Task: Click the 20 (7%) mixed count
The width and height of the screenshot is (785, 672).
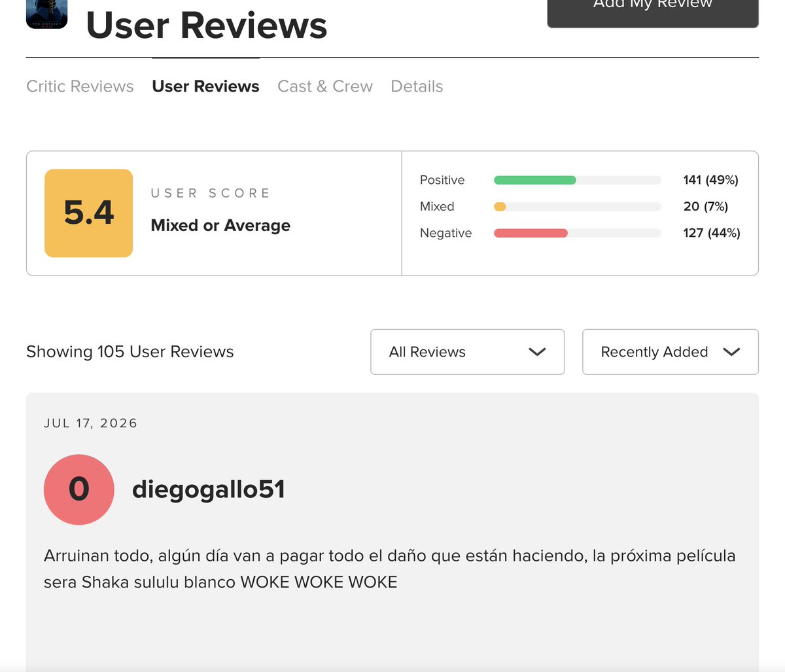Action: pos(705,207)
